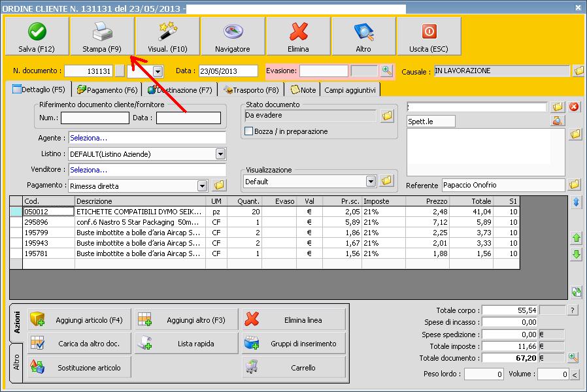Close the order window with X
This screenshot has width=587, height=392.
tap(578, 7)
